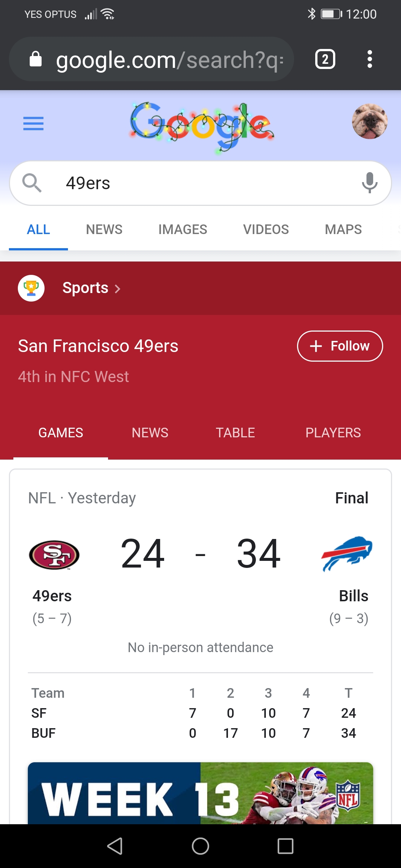The width and height of the screenshot is (401, 868).
Task: Open the Week 13 highlights thumbnail
Action: (x=200, y=793)
